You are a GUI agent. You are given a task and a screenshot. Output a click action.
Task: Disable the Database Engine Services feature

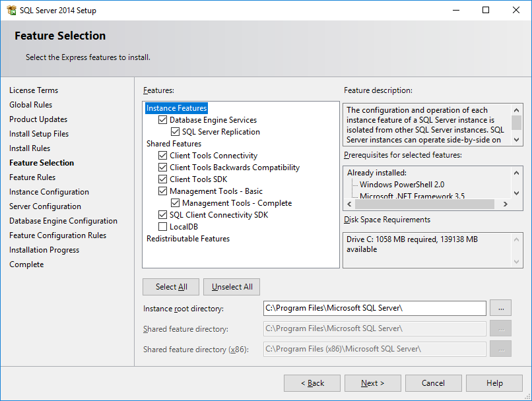click(x=162, y=119)
